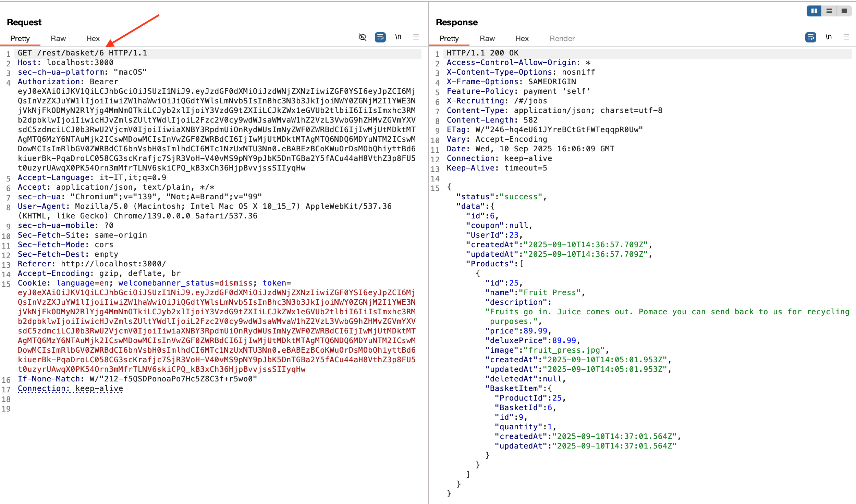Select the Response Pretty tab
Image resolution: width=856 pixels, height=504 pixels.
[x=449, y=38]
